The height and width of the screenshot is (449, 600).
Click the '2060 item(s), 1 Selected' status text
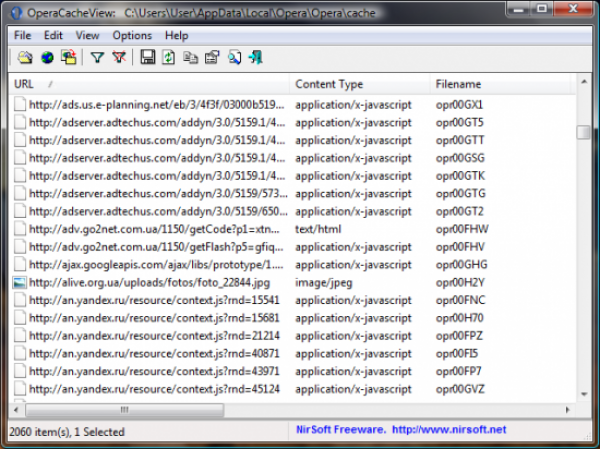pos(67,432)
